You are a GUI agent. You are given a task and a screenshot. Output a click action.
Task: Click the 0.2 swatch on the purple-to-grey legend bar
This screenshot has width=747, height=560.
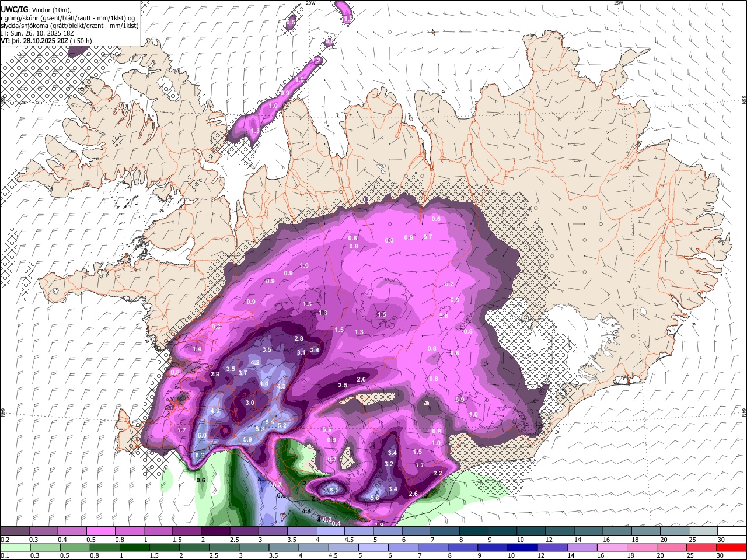pos(15,531)
